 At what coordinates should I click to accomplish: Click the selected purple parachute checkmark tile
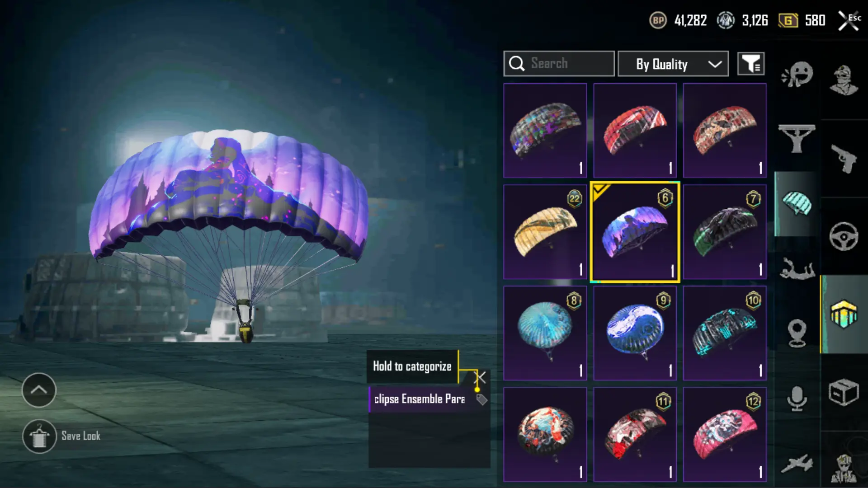coord(635,232)
